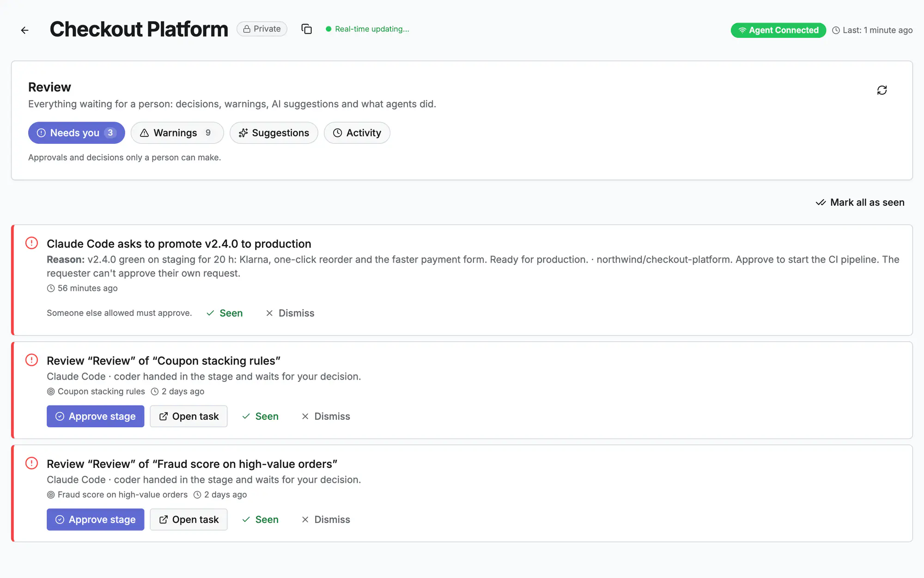924x578 pixels.
Task: Click Mark all as seen
Action: click(860, 203)
